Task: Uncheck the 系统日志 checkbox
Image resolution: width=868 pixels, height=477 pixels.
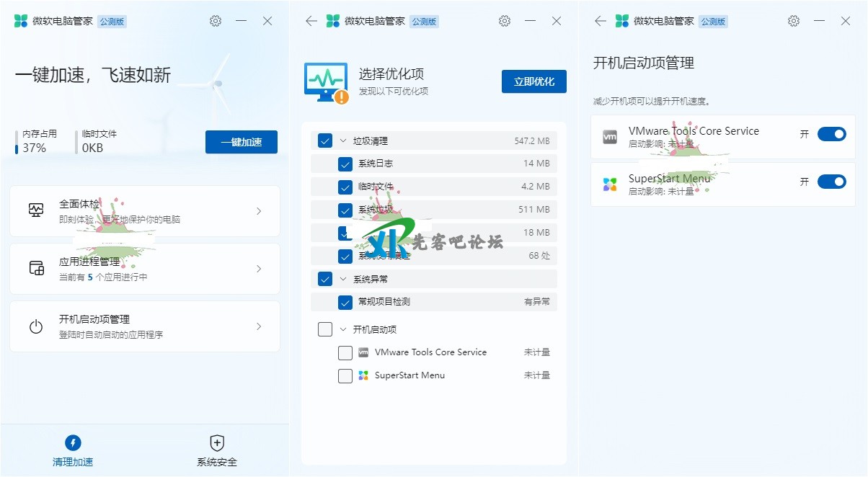Action: click(345, 164)
